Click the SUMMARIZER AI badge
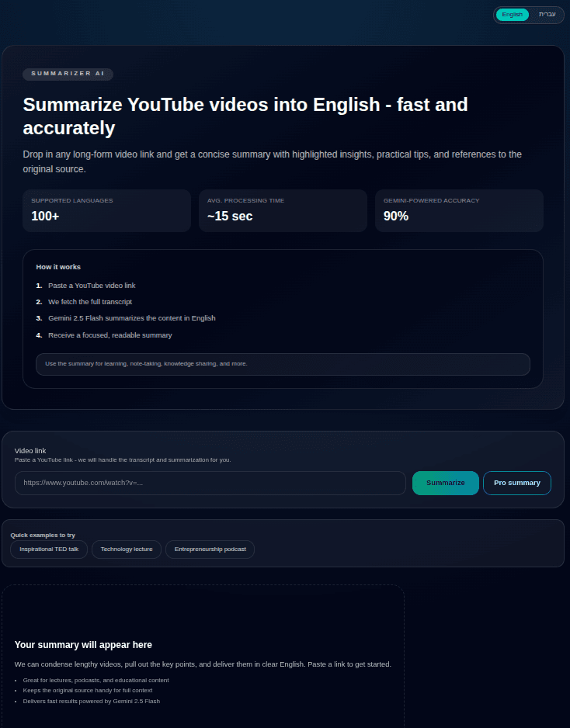 tap(68, 74)
